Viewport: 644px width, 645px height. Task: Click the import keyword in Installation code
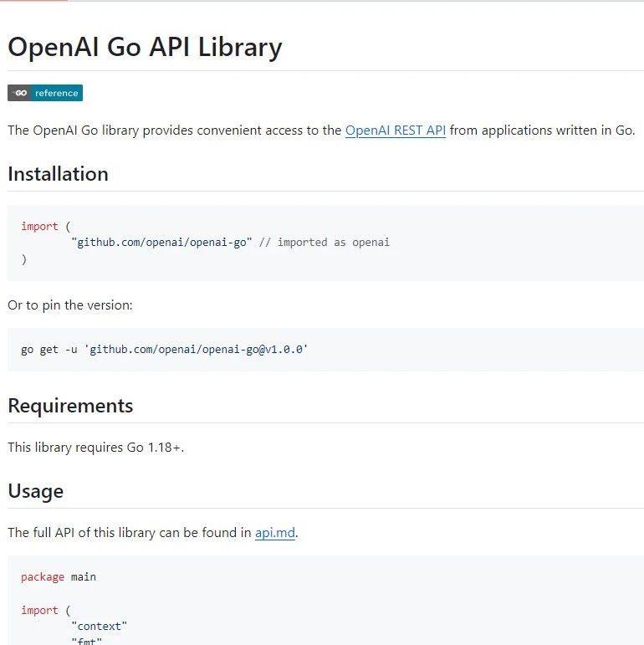pos(39,226)
